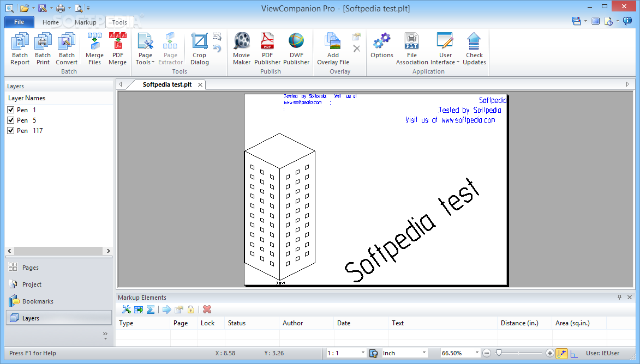Screen dimensions: 640x364
Task: Click the markup export table icon
Action: pyautogui.click(x=139, y=310)
